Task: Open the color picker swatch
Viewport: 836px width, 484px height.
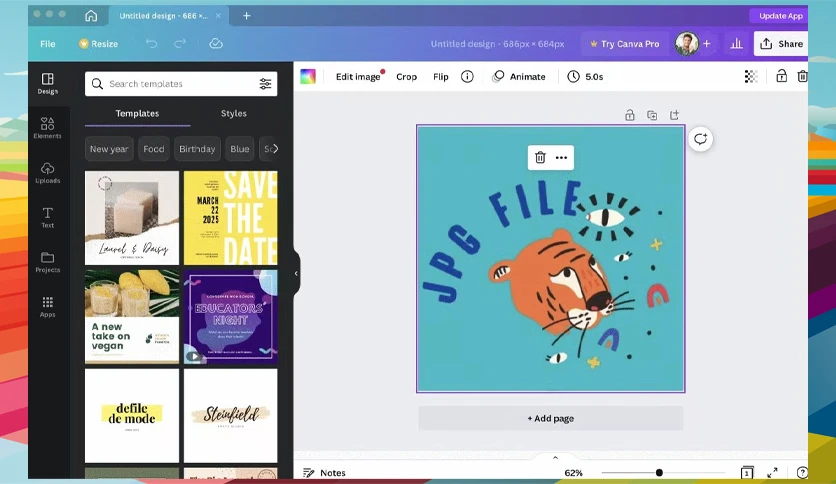Action: coord(308,76)
